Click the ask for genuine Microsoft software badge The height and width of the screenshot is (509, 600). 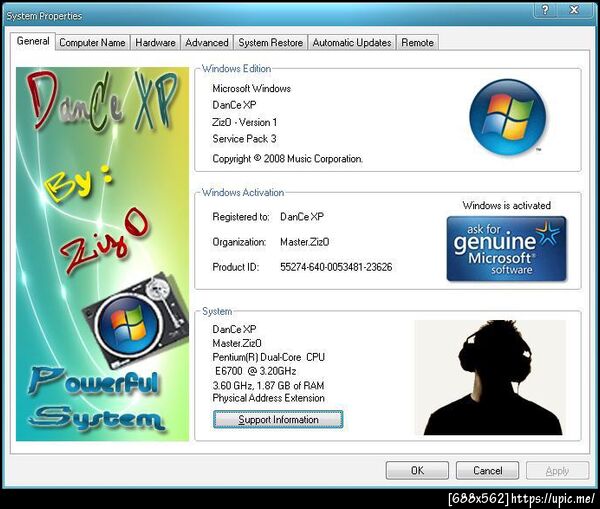pos(506,249)
